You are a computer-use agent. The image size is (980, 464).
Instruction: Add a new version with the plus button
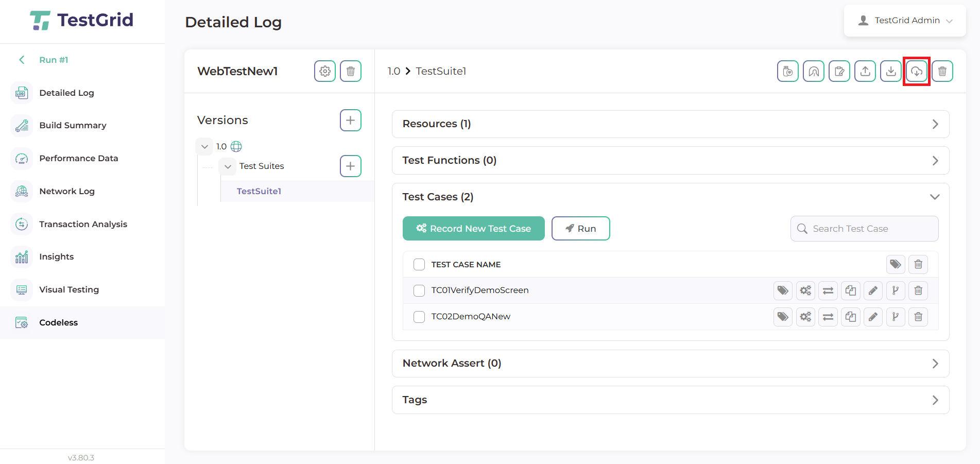351,121
